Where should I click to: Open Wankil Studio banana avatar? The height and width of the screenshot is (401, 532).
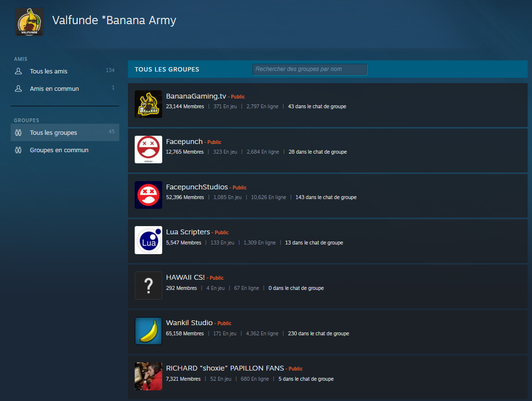148,331
